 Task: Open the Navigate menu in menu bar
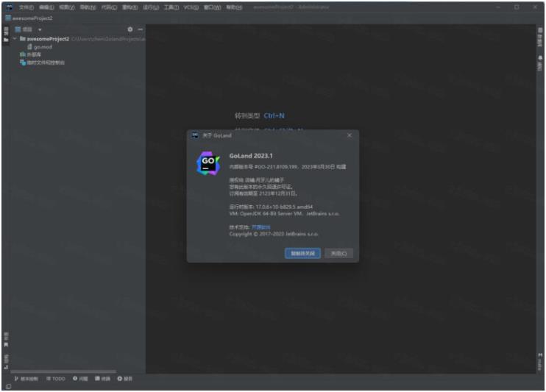tap(88, 7)
